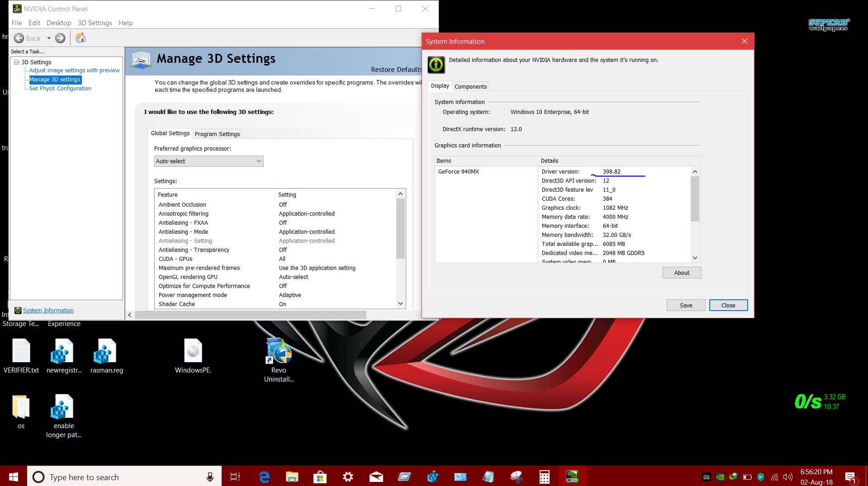Viewport: 868px width, 486px height.
Task: Select Optimize for Compute Performance row
Action: coord(275,286)
